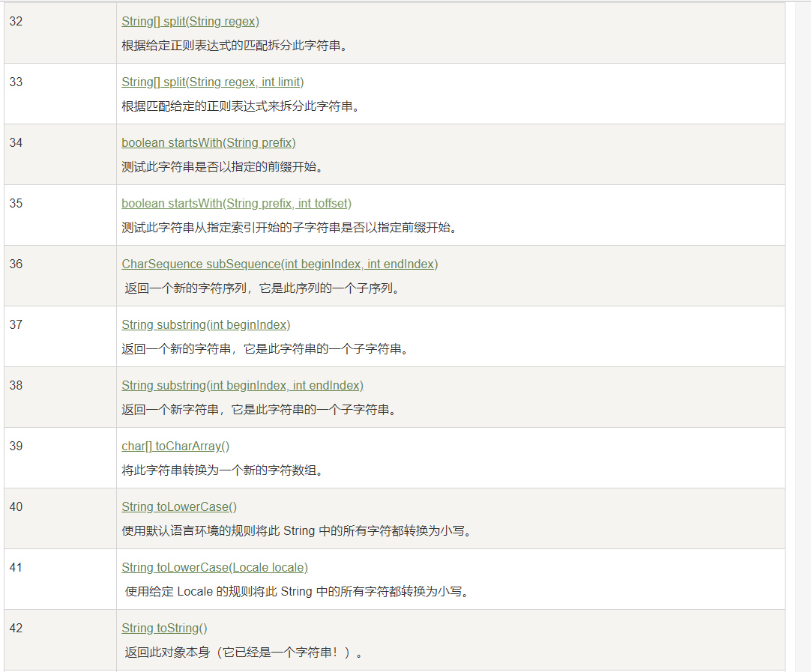Click row number 42 in the table
The height and width of the screenshot is (672, 811).
(x=16, y=629)
